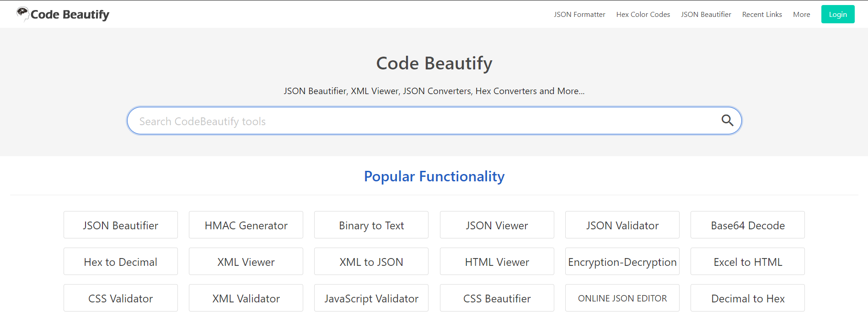
Task: Open the Encryption-Decryption tool
Action: (622, 261)
